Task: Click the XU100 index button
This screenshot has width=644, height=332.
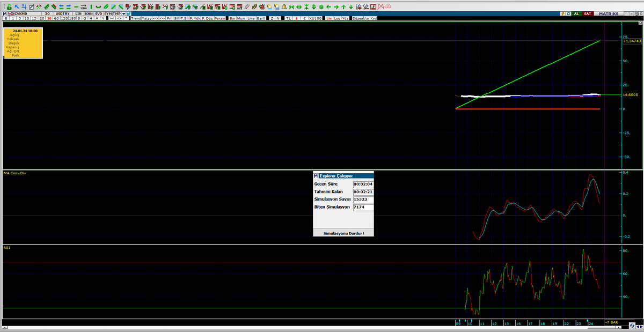Action: [x=316, y=18]
